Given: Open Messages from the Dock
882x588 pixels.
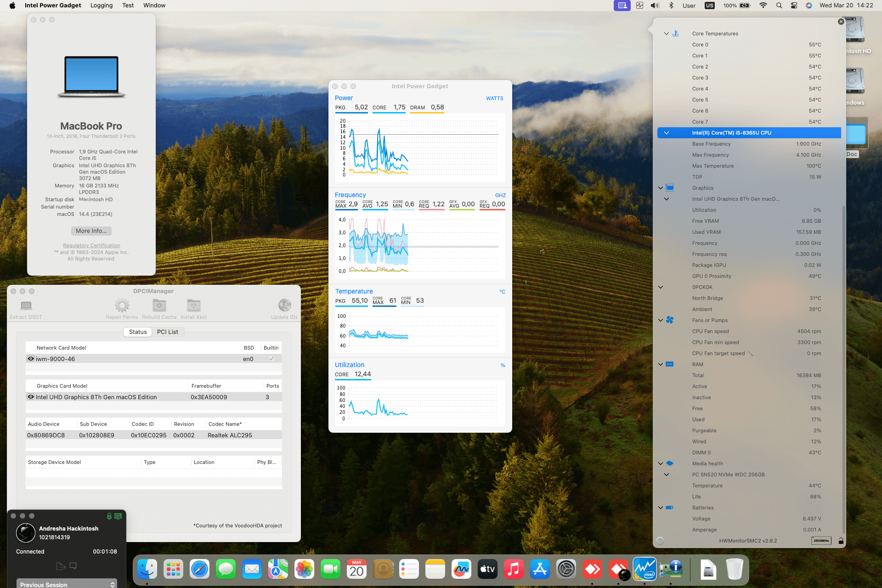Looking at the screenshot, I should pyautogui.click(x=226, y=570).
